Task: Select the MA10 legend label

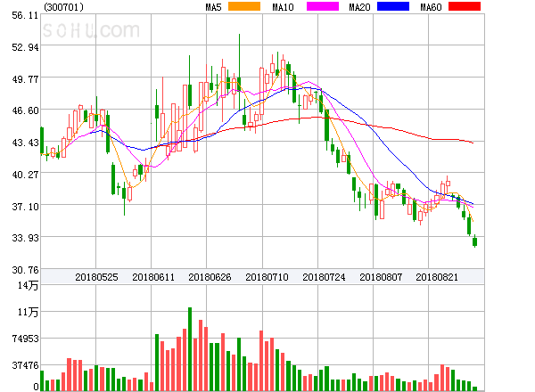Action: coord(283,7)
